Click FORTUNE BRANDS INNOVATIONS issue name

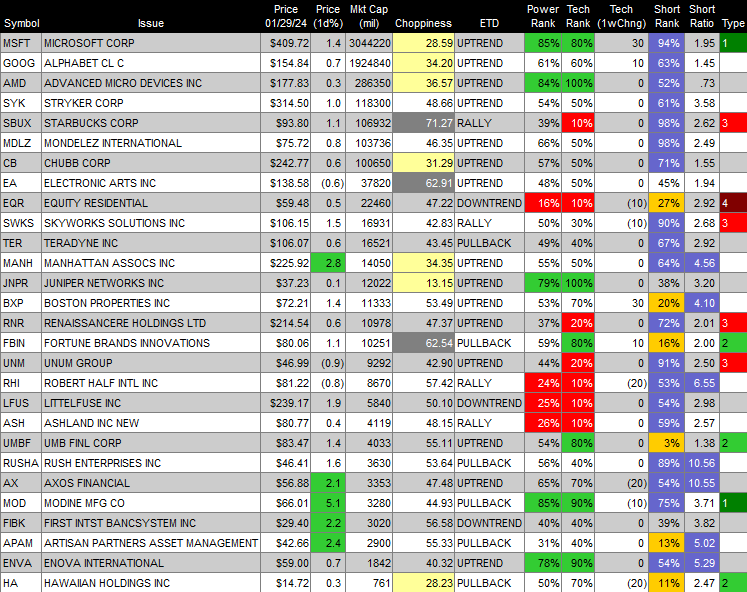point(127,343)
